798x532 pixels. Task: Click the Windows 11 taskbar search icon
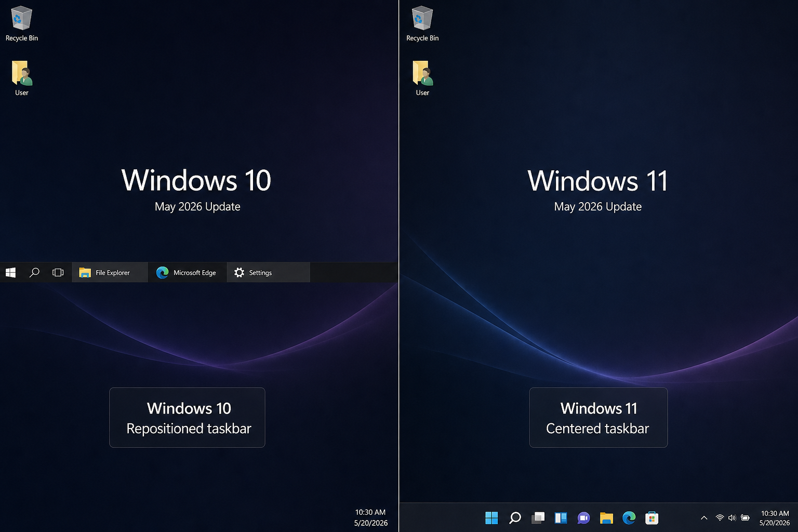(515, 517)
